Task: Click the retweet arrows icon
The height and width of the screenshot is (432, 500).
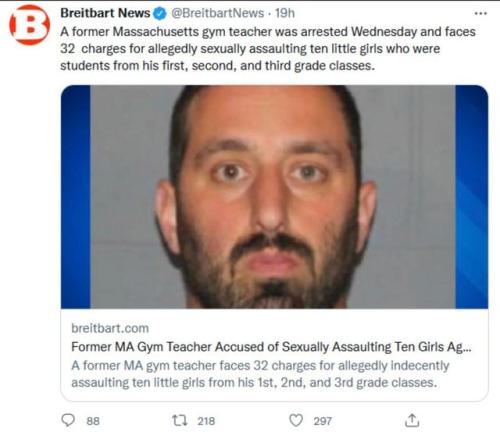Action: pyautogui.click(x=180, y=420)
